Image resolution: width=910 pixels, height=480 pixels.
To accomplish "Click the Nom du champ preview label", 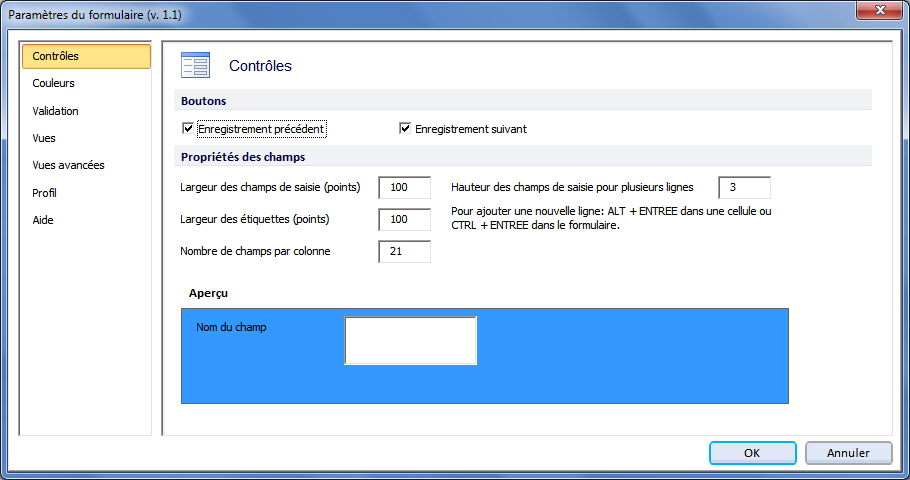I will (x=231, y=327).
